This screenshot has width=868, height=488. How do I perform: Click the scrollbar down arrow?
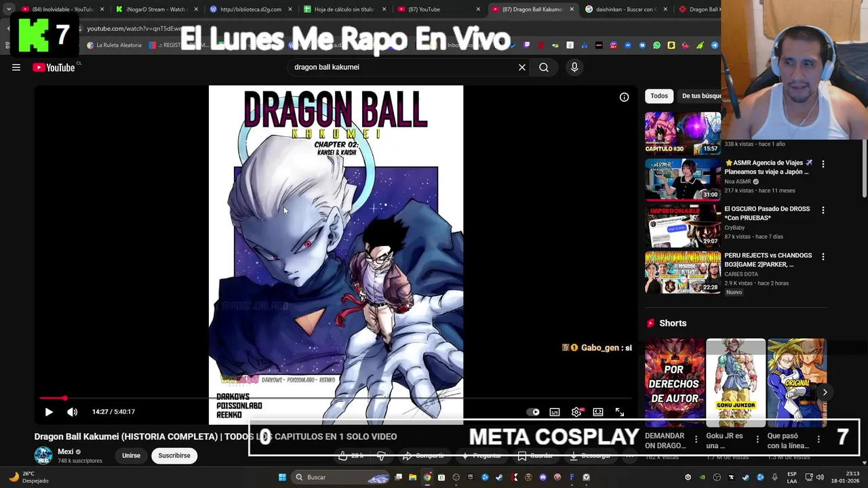(864, 462)
